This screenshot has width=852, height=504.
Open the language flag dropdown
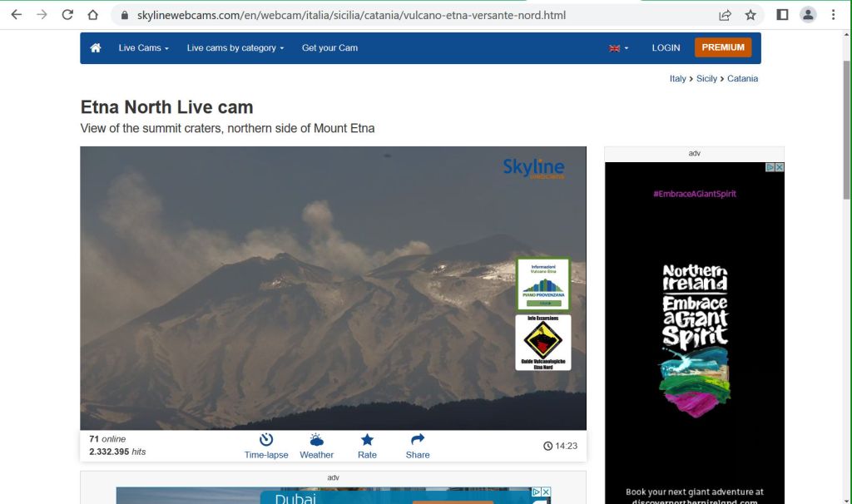pos(618,48)
